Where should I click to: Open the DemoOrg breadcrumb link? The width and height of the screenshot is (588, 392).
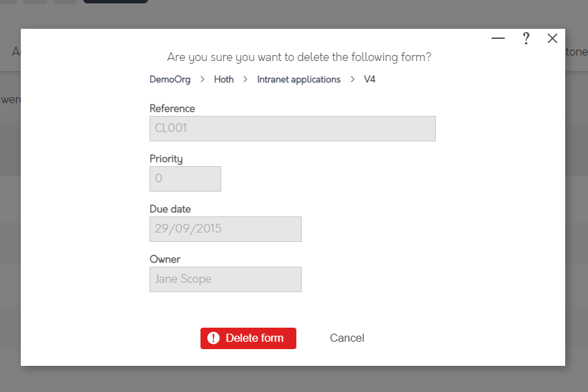170,79
